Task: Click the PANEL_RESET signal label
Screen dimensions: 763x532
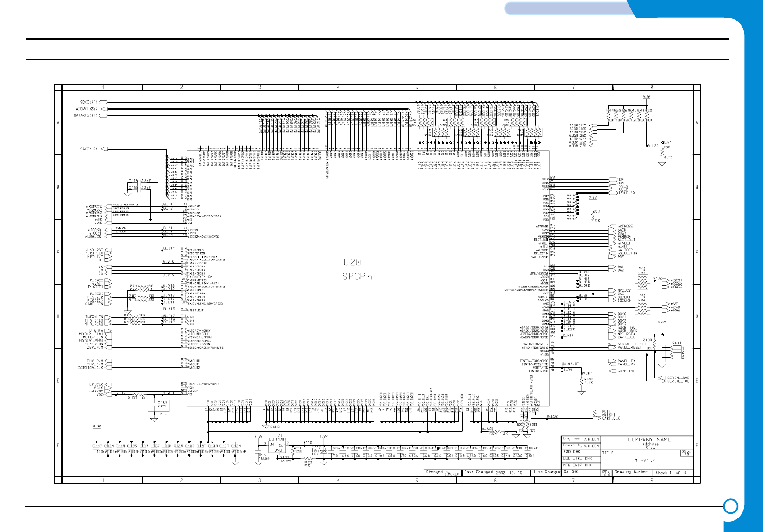Action: pos(630,347)
